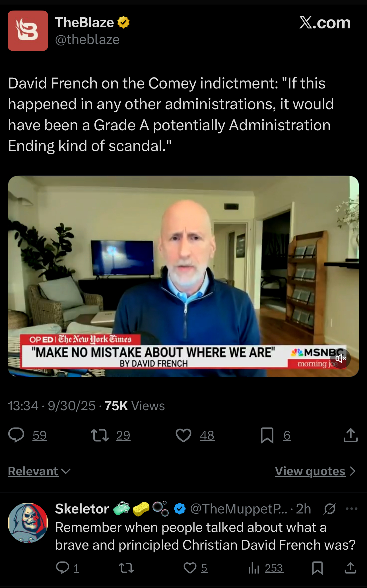This screenshot has width=367, height=588.
Task: Open View quotes link
Action: (x=310, y=471)
